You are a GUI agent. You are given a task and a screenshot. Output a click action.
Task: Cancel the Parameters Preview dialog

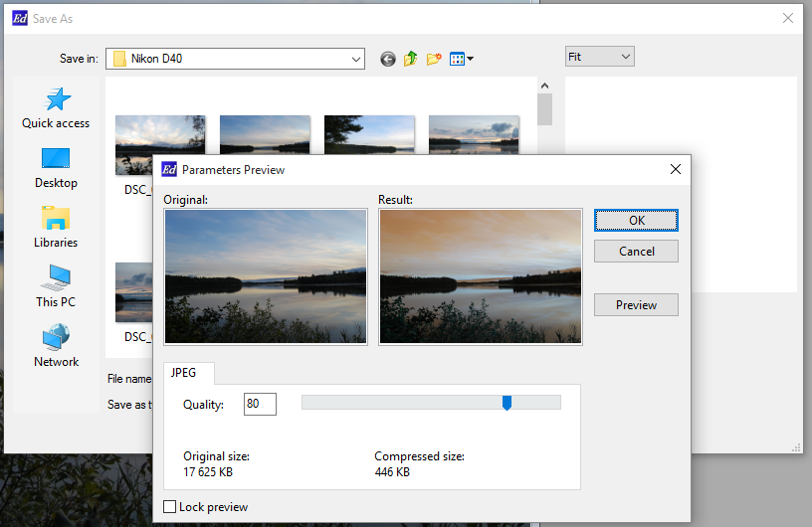pyautogui.click(x=636, y=252)
